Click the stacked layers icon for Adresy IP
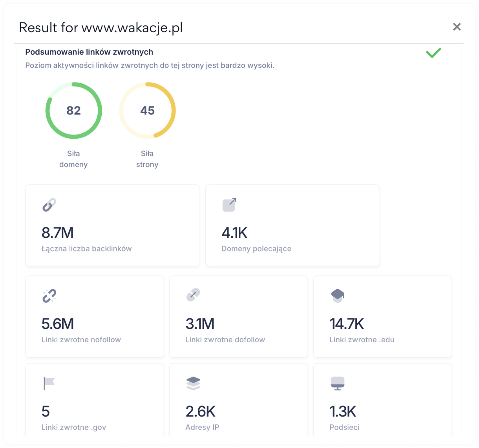This screenshot has width=479, height=448. (x=193, y=383)
